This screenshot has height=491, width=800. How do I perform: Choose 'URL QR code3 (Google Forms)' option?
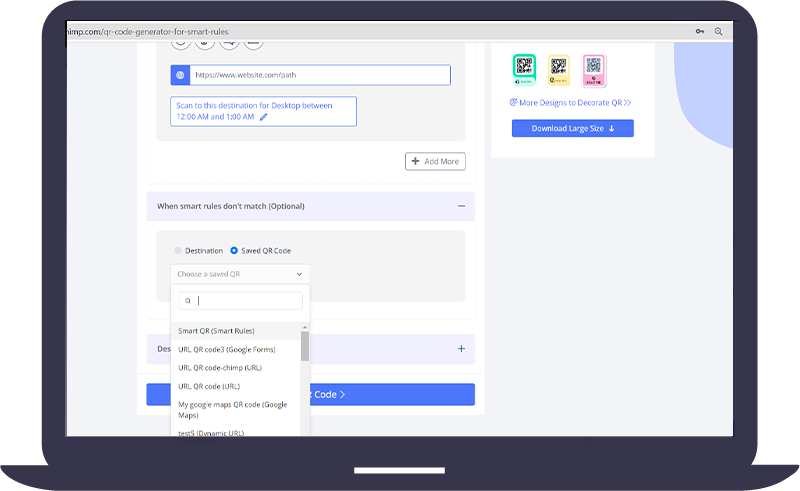[236, 350]
